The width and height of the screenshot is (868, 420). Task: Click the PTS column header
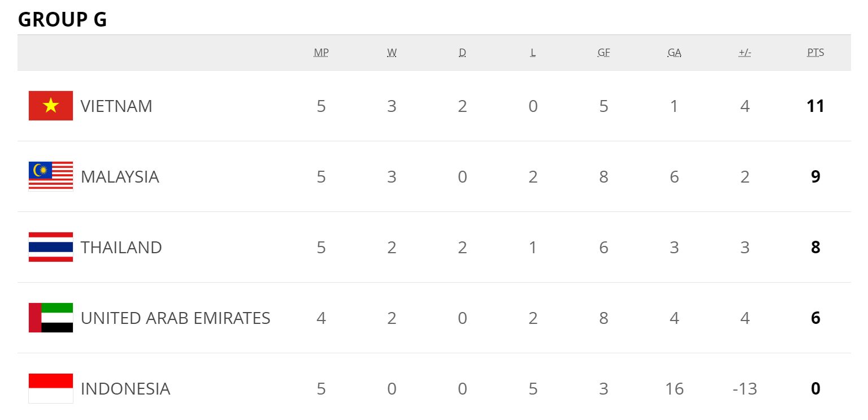pyautogui.click(x=815, y=53)
